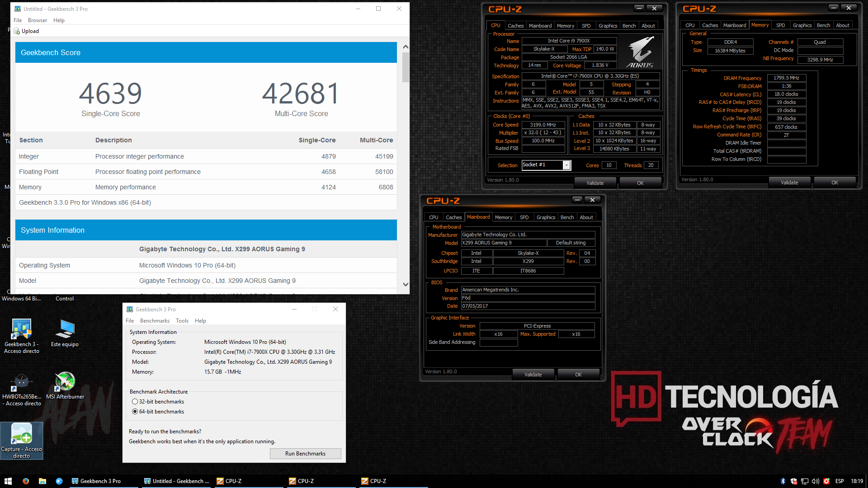Open volume control in system tray
Viewport: 868px width, 488px height.
(816, 481)
